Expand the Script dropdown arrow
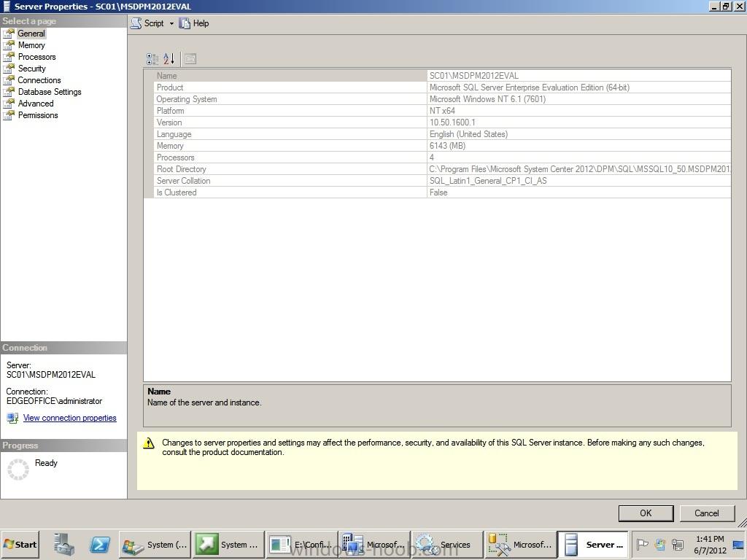This screenshot has height=560, width=747. click(x=171, y=23)
